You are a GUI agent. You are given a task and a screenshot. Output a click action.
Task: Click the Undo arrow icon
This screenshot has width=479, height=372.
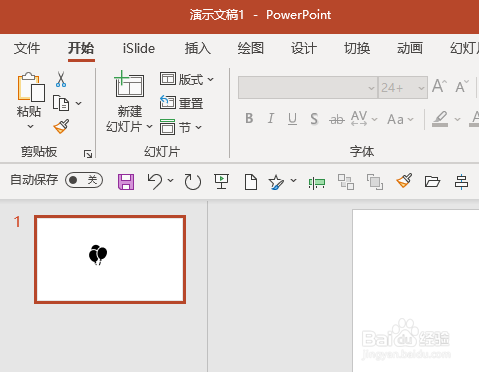155,181
